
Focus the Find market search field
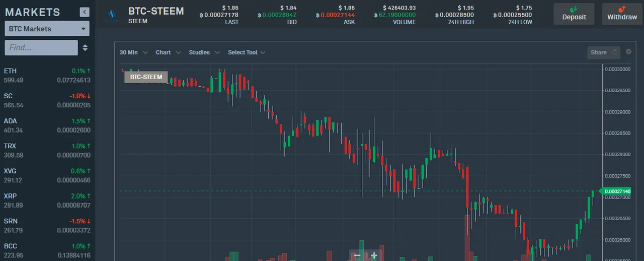[41, 47]
